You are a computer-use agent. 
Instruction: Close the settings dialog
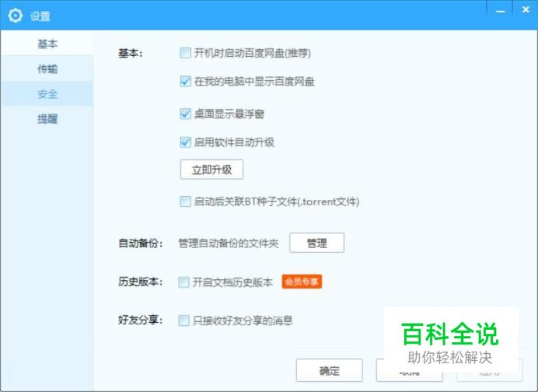click(526, 10)
